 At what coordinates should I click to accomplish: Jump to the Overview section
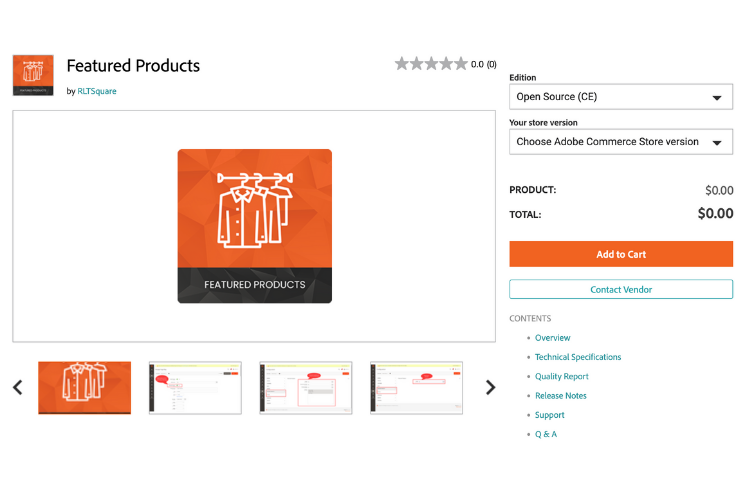[x=552, y=338]
